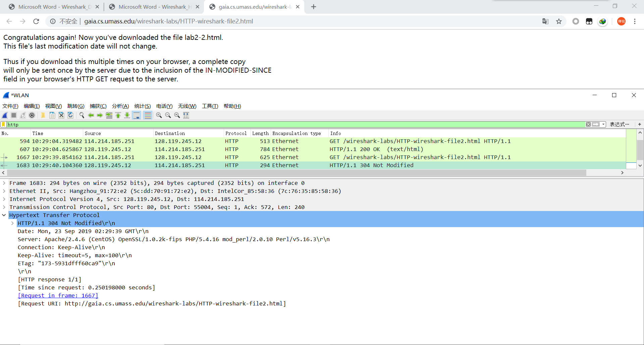Clear the display filter text
This screenshot has width=644, height=345.
(588, 124)
